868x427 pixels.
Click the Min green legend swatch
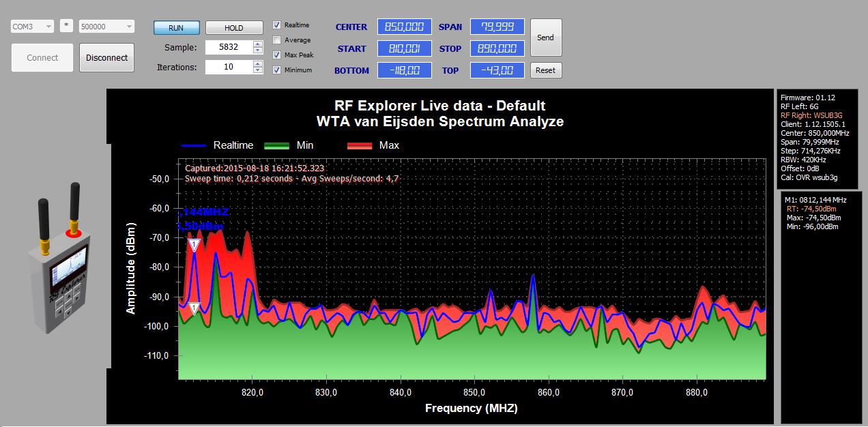pyautogui.click(x=277, y=145)
